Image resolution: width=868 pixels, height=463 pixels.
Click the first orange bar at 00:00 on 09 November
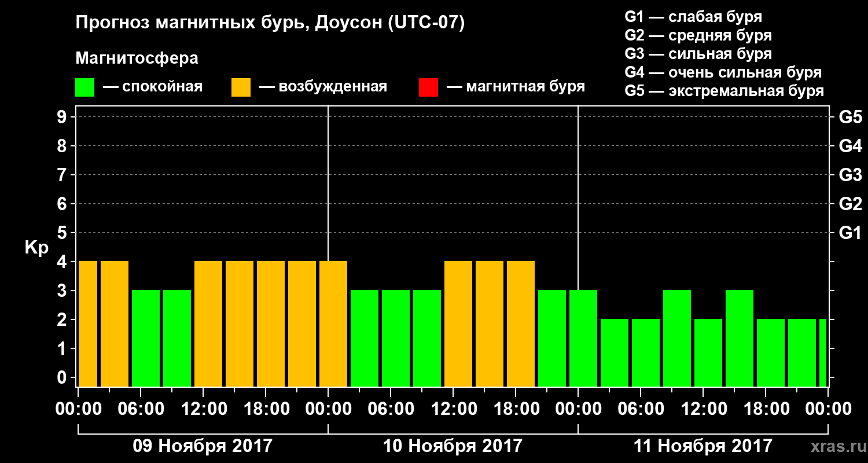[x=88, y=324]
